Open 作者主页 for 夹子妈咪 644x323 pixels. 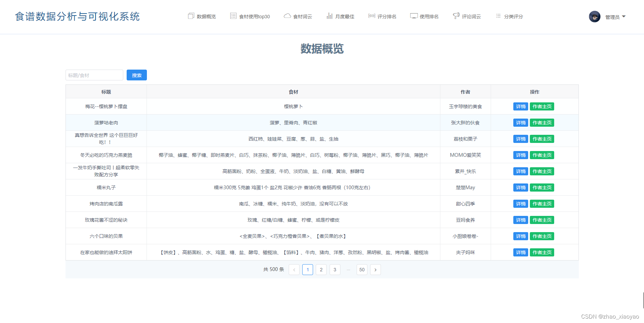[542, 252]
